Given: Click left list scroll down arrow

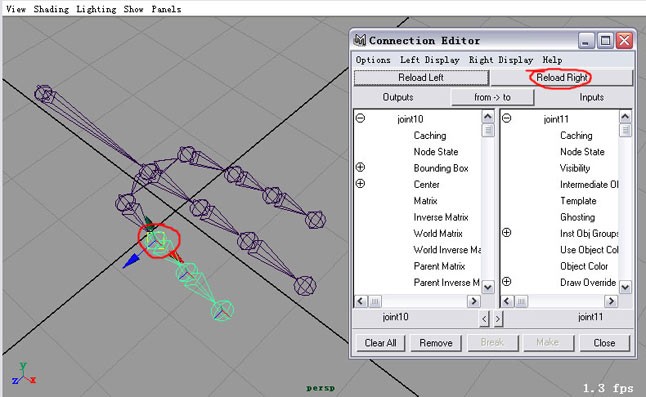Looking at the screenshot, I should [x=488, y=287].
